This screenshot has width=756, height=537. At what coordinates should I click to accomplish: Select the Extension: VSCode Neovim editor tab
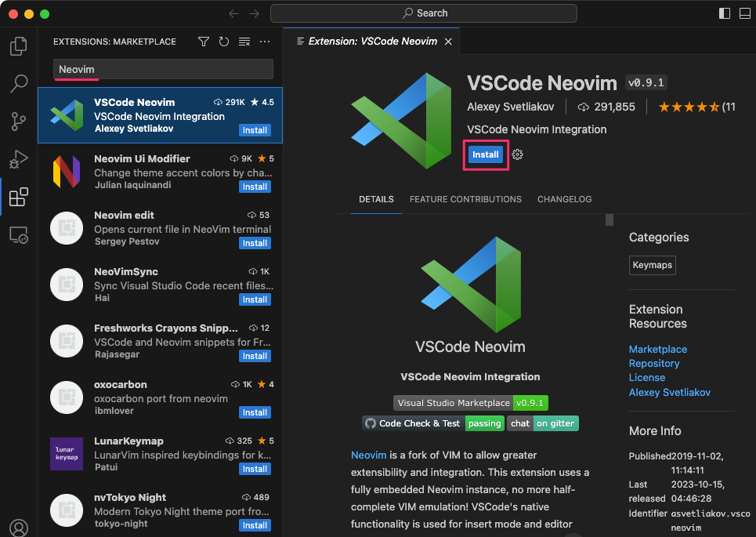click(x=371, y=42)
